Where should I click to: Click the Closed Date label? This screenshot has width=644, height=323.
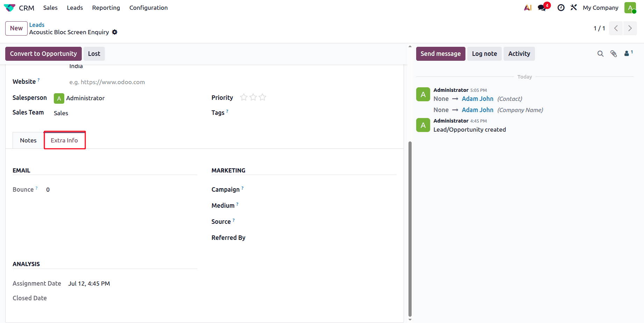(30, 298)
